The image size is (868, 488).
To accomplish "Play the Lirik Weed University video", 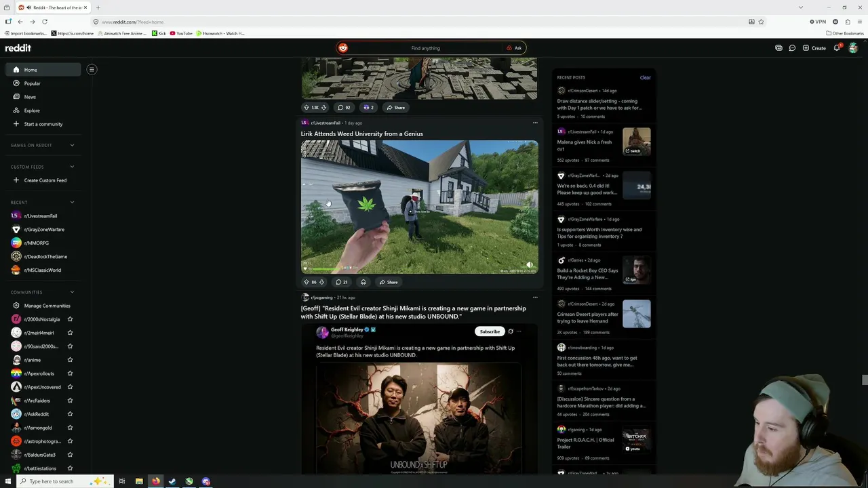I will point(420,207).
